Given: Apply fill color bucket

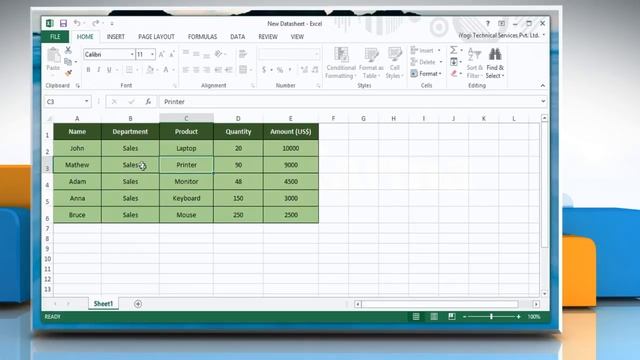Looking at the screenshot, I should point(150,70).
